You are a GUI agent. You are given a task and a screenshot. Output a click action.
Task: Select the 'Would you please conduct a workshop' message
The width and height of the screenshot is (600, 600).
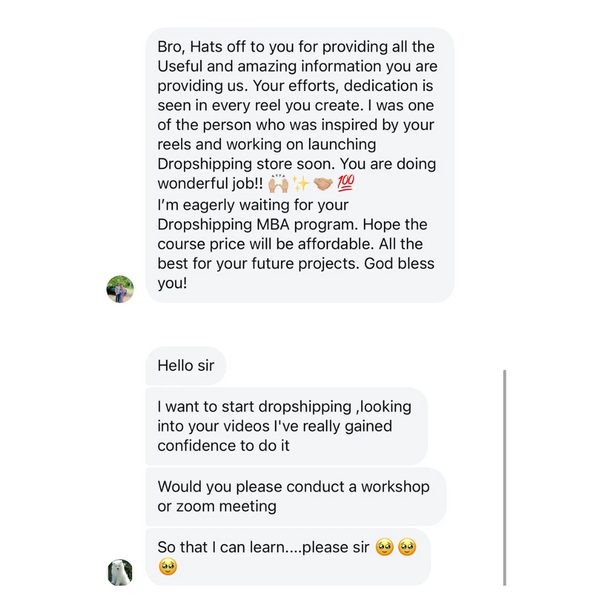point(295,496)
